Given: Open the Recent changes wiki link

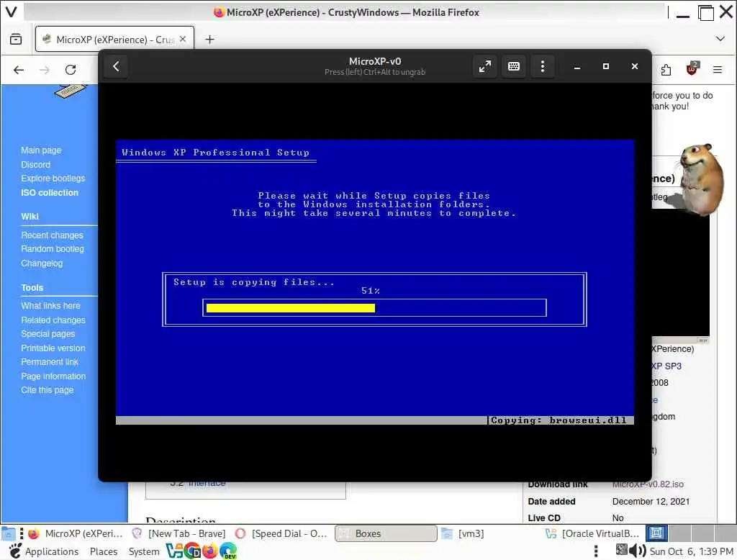Looking at the screenshot, I should pos(52,235).
